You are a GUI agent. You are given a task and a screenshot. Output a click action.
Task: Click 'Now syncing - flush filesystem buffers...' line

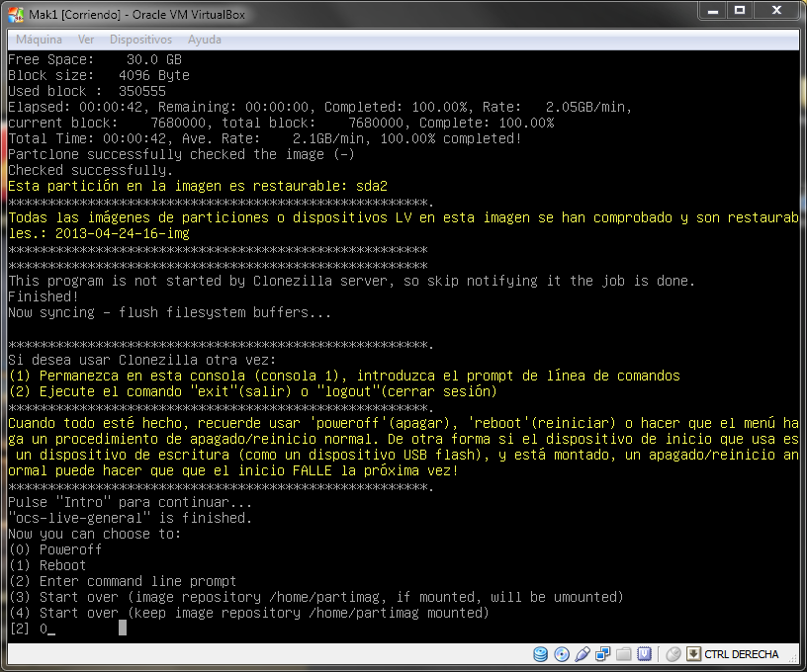(x=170, y=312)
